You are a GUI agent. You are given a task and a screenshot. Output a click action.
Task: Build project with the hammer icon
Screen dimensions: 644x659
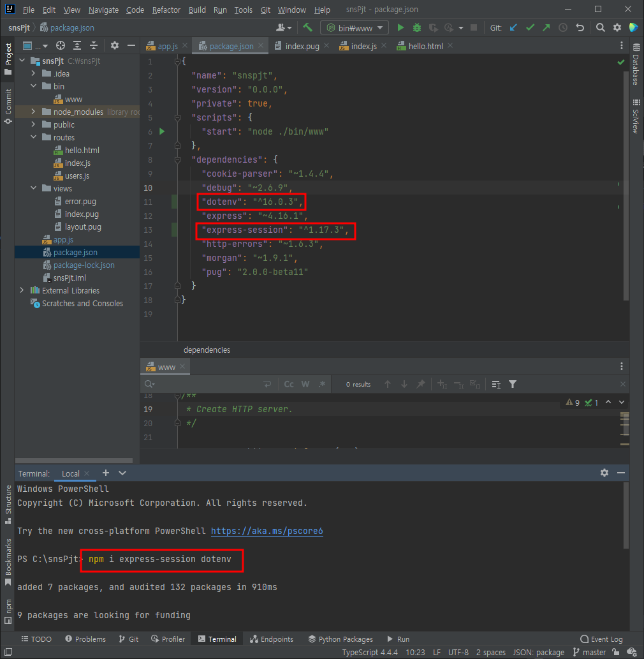(307, 27)
